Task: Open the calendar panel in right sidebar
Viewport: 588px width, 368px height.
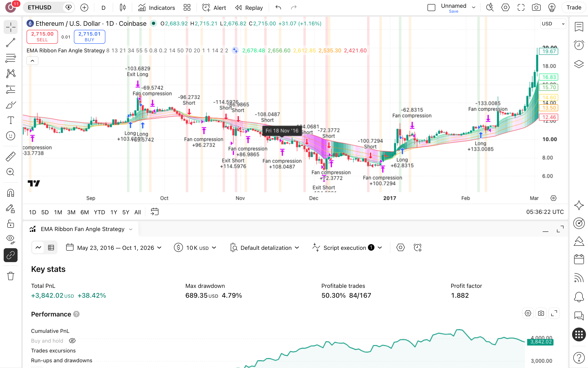Action: [579, 259]
